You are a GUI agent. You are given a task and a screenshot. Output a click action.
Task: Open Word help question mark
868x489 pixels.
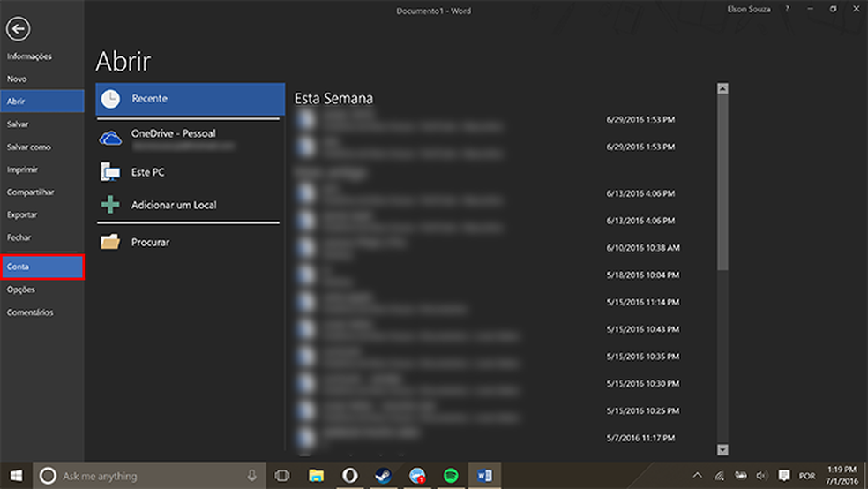click(x=787, y=9)
